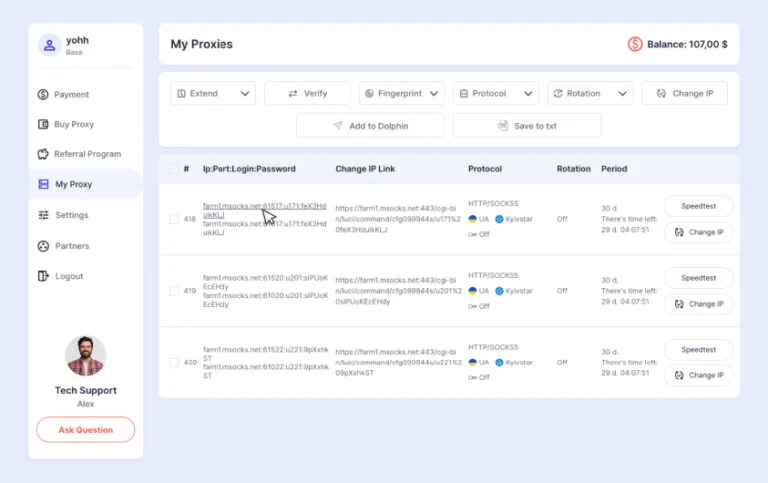Image resolution: width=768 pixels, height=483 pixels.
Task: Check the box for proxy row 418
Action: pyautogui.click(x=174, y=219)
